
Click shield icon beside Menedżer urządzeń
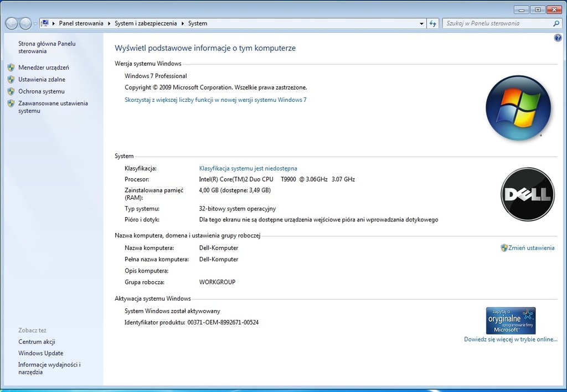tap(11, 68)
